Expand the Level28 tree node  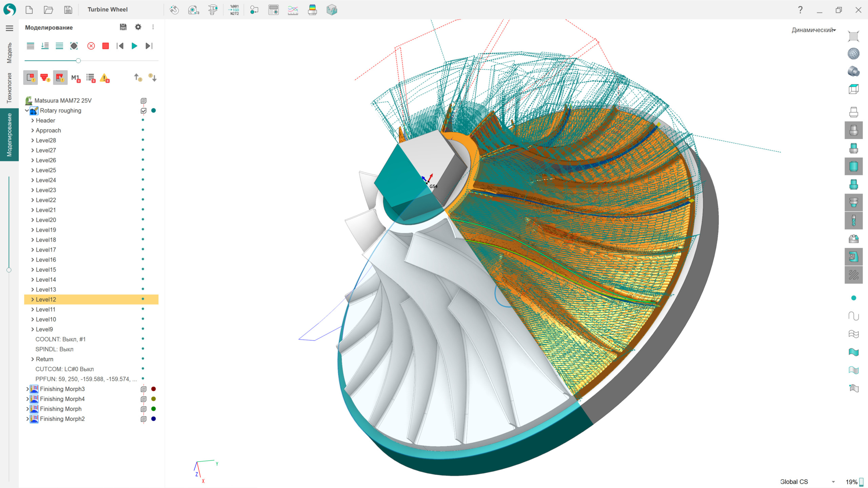33,140
